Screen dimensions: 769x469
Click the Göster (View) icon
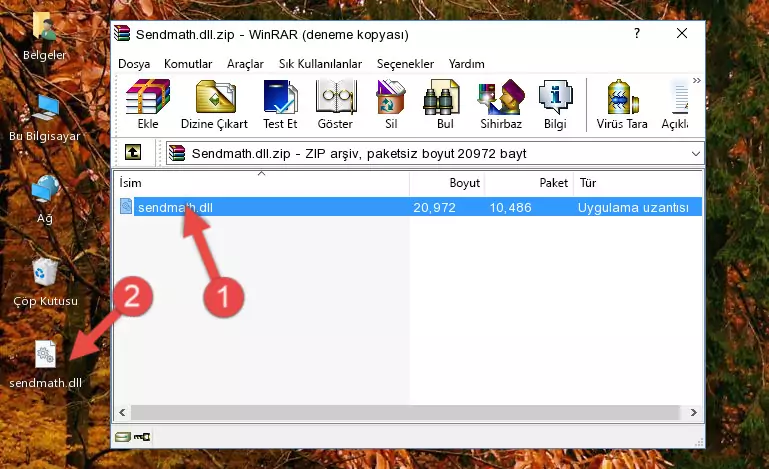tap(335, 104)
